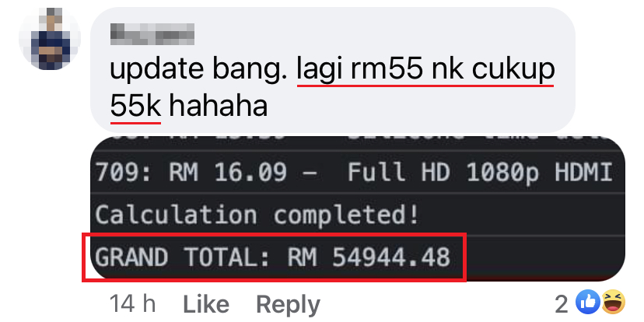Click the word hahaha in the comment
644x322 pixels.
pos(219,106)
